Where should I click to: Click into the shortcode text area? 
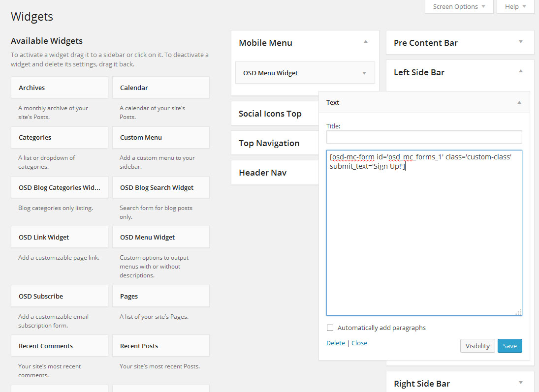pyautogui.click(x=424, y=233)
